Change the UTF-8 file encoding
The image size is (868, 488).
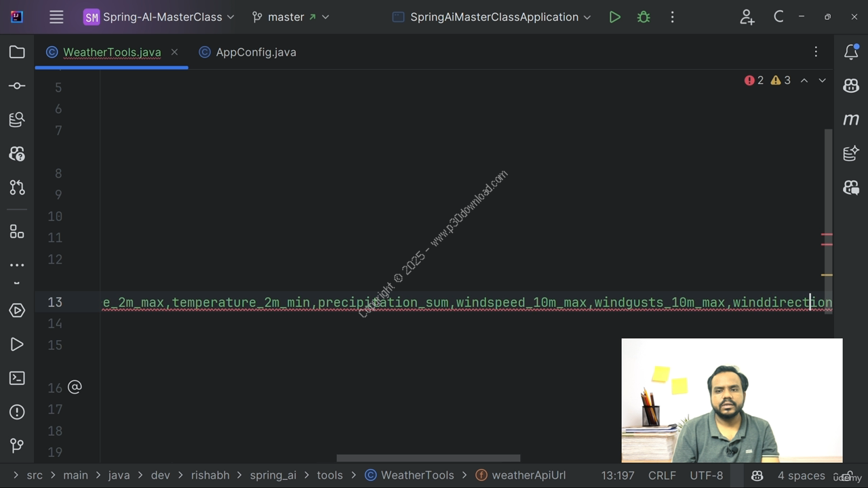click(x=706, y=476)
